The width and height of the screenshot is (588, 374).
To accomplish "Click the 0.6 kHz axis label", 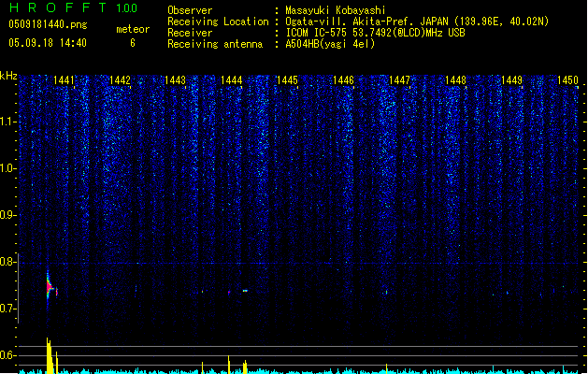I will tap(8, 355).
